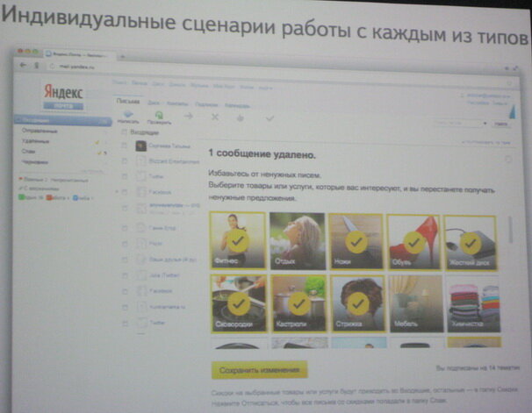
Task: Click the mark-as-read checkmark toolbar icon
Action: tap(270, 118)
